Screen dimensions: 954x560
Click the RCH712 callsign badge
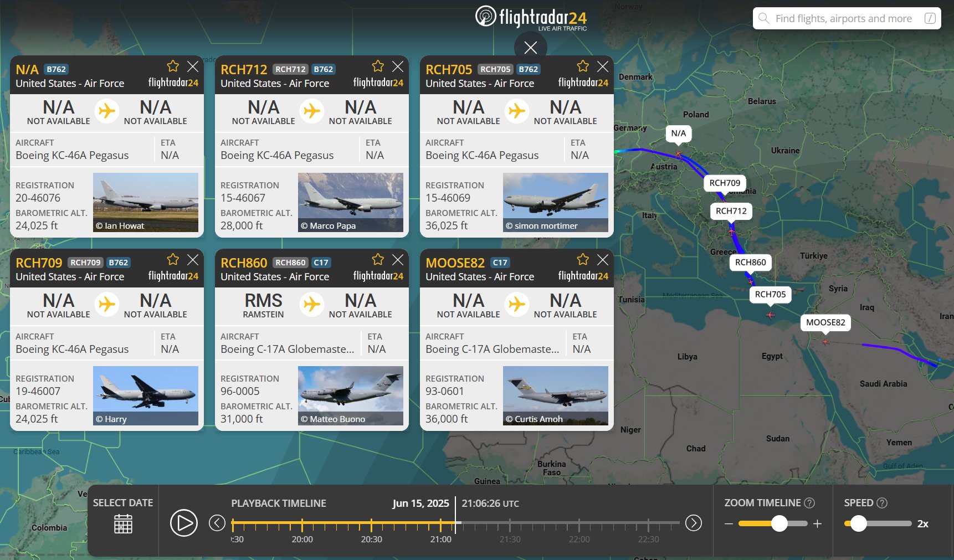pos(290,69)
